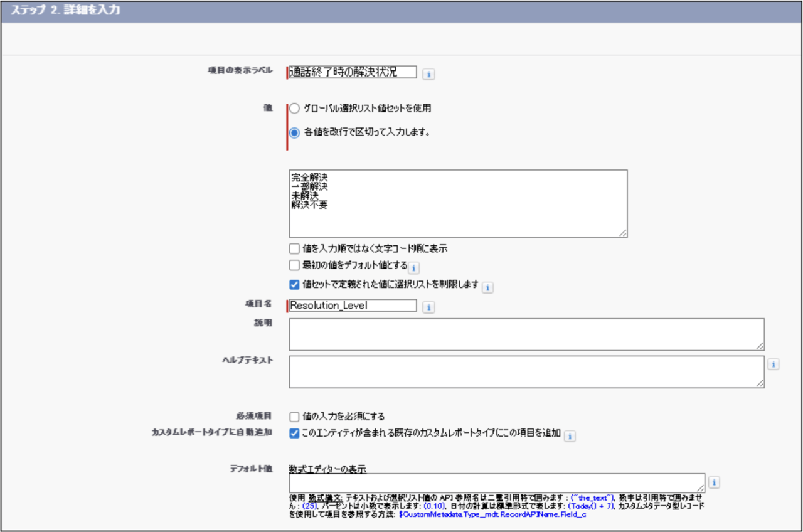
Task: Open 数式エディターの表示 link
Action: coord(327,469)
